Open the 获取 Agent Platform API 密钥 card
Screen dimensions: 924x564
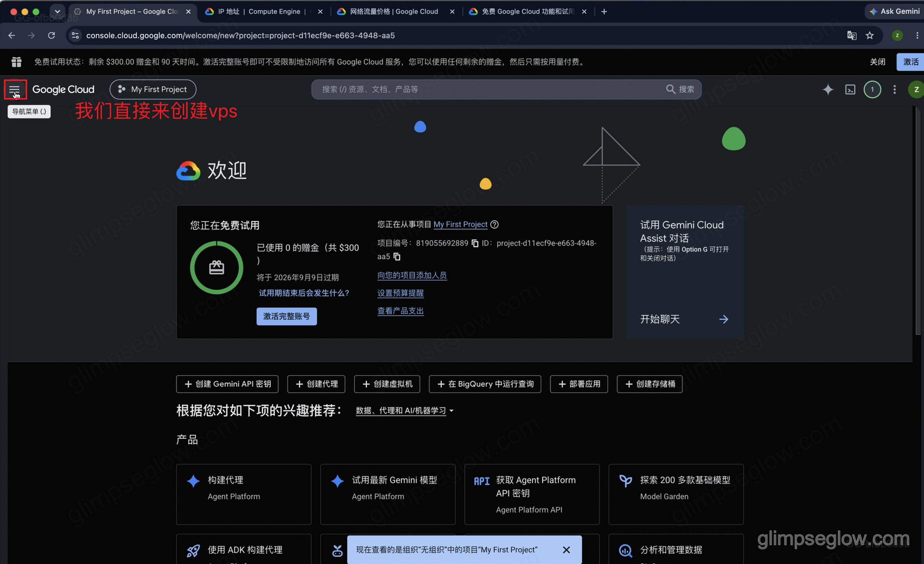tap(532, 494)
